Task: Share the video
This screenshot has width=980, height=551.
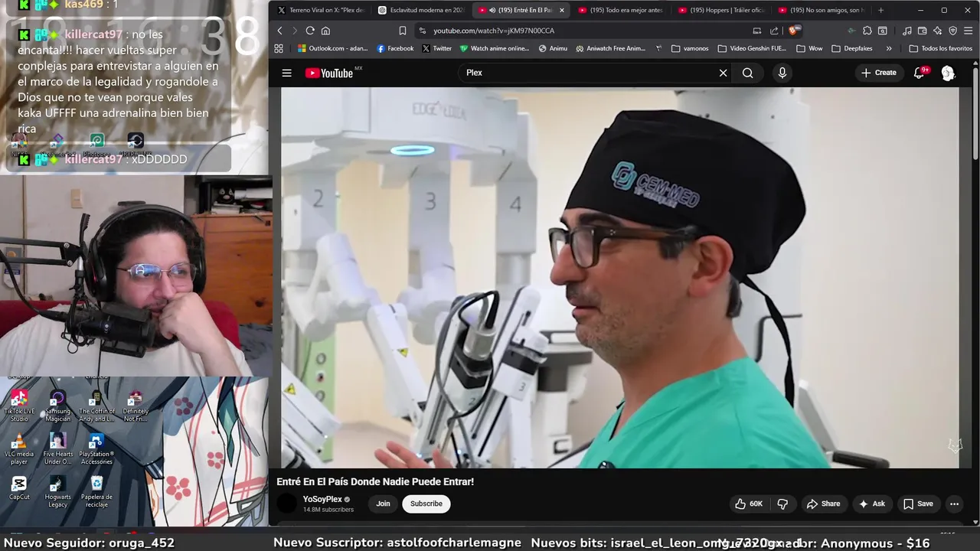Action: tap(823, 504)
